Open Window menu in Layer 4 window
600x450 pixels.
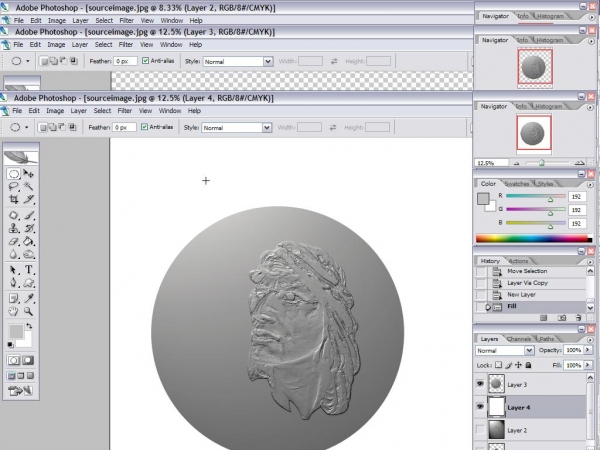coord(170,111)
